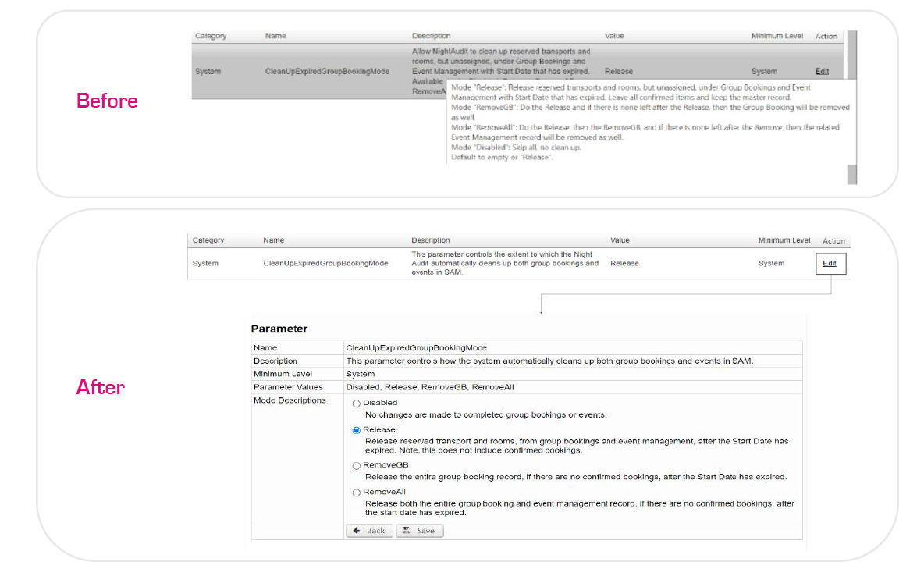The height and width of the screenshot is (569, 924).
Task: Click the Name column header in Before table
Action: click(x=275, y=36)
